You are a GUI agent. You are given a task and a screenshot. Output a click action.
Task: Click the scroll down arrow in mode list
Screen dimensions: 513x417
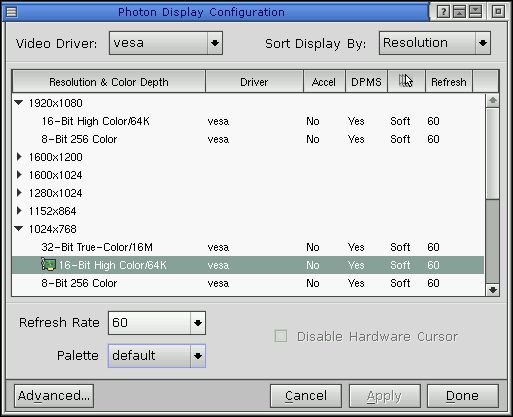coord(493,290)
